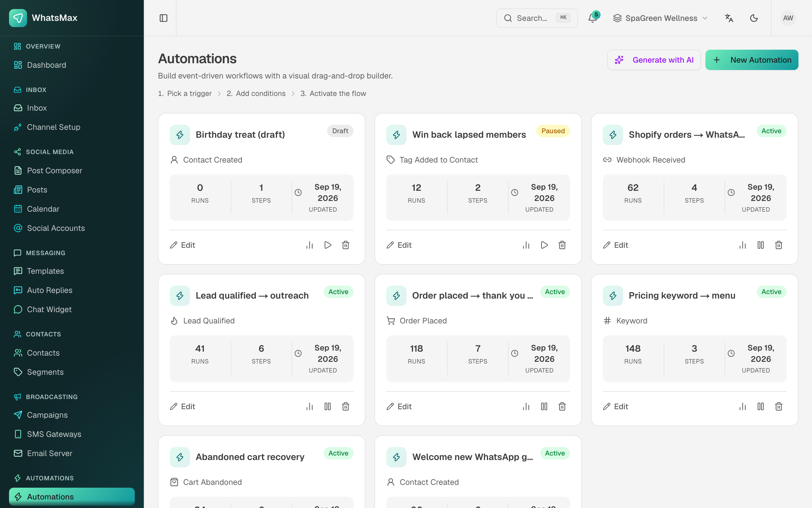This screenshot has width=812, height=508.
Task: Open Campaigns page
Action: (72, 415)
